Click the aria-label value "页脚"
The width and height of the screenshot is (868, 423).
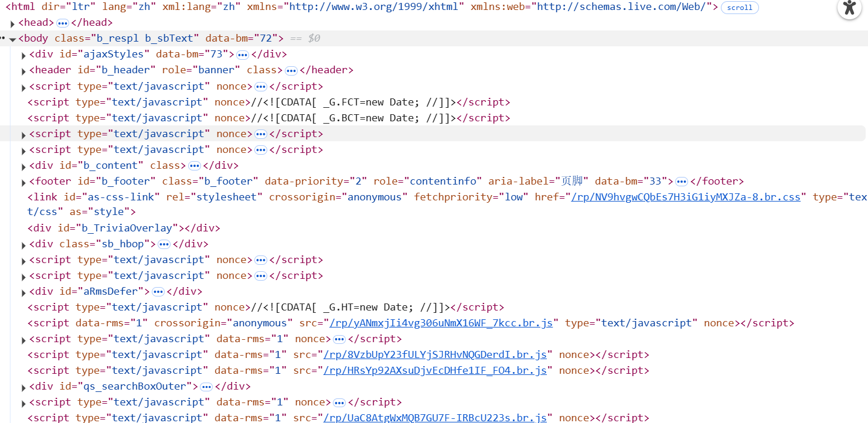coord(572,181)
